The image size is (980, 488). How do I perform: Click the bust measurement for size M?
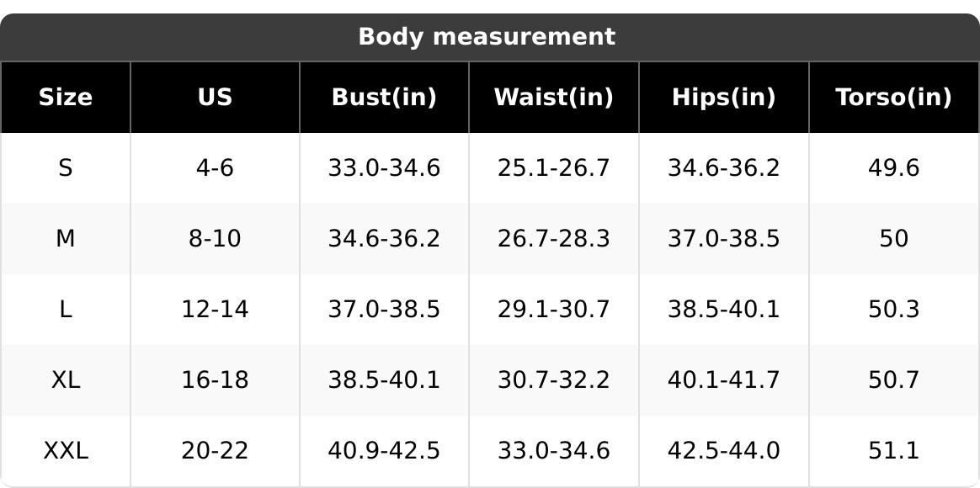click(x=384, y=239)
